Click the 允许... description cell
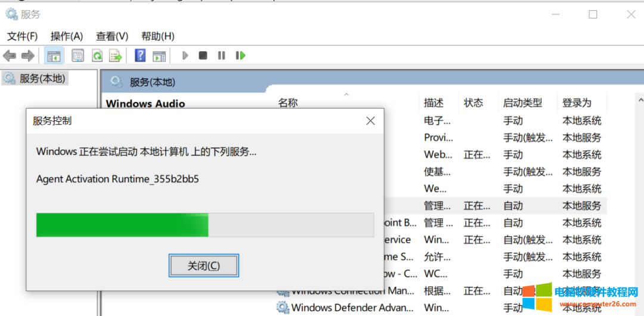This screenshot has height=316, width=644. coord(438,257)
